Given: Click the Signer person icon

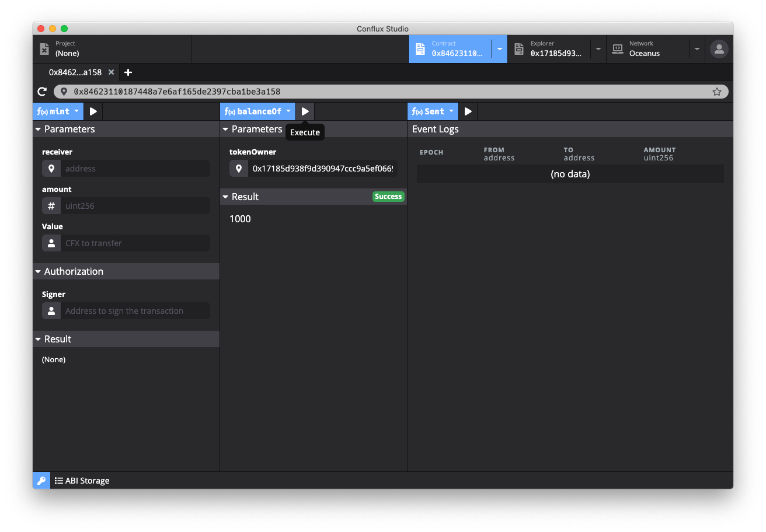Looking at the screenshot, I should pos(51,311).
